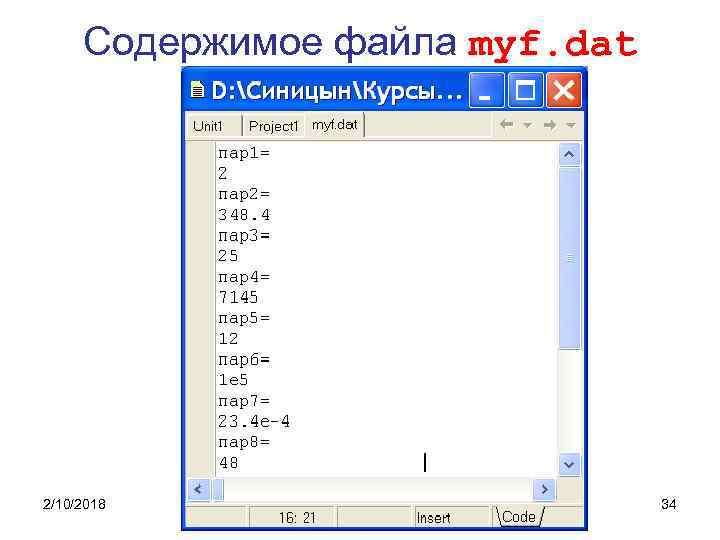Click the value '12'

point(228,339)
